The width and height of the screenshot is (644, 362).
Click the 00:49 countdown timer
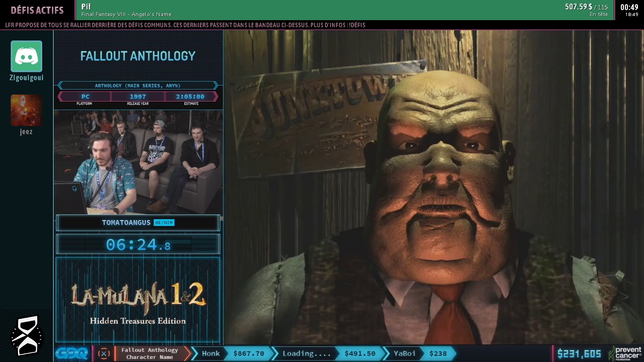pos(629,7)
